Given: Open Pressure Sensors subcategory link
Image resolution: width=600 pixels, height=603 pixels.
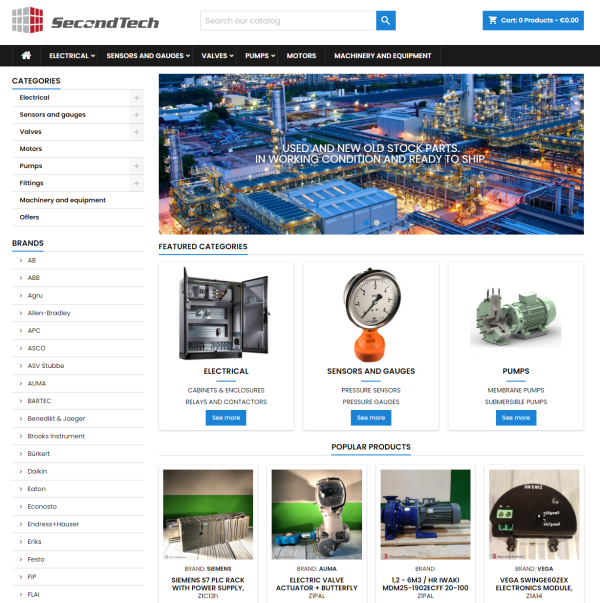Looking at the screenshot, I should (x=371, y=390).
